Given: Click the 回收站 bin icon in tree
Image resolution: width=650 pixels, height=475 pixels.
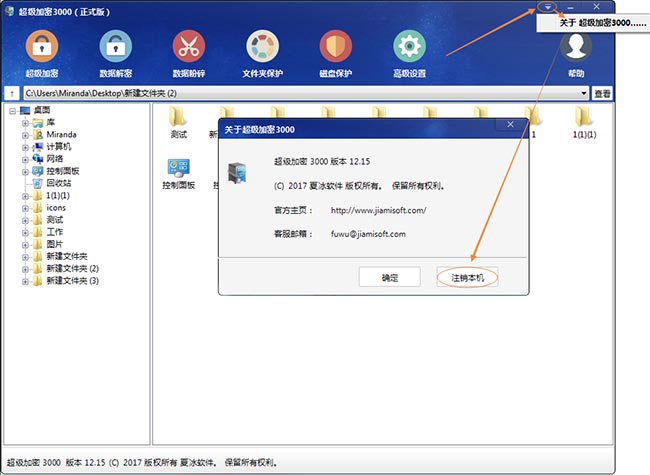Looking at the screenshot, I should click(x=38, y=183).
